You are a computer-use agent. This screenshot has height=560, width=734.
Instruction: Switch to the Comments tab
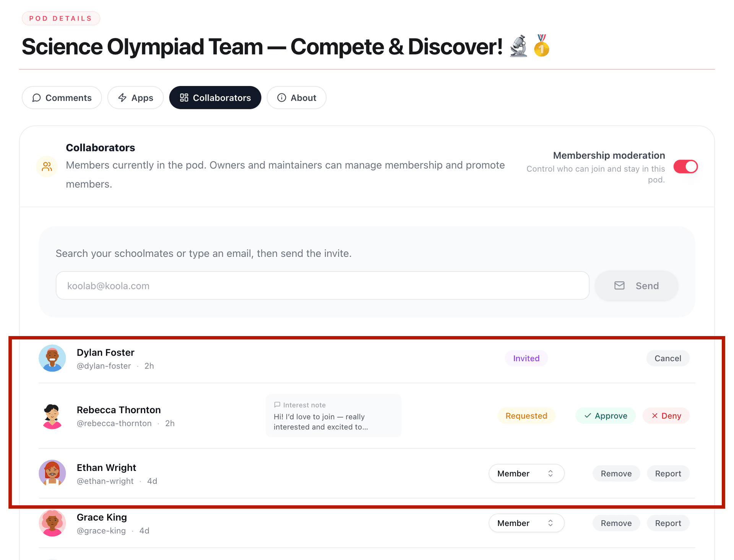pos(62,98)
